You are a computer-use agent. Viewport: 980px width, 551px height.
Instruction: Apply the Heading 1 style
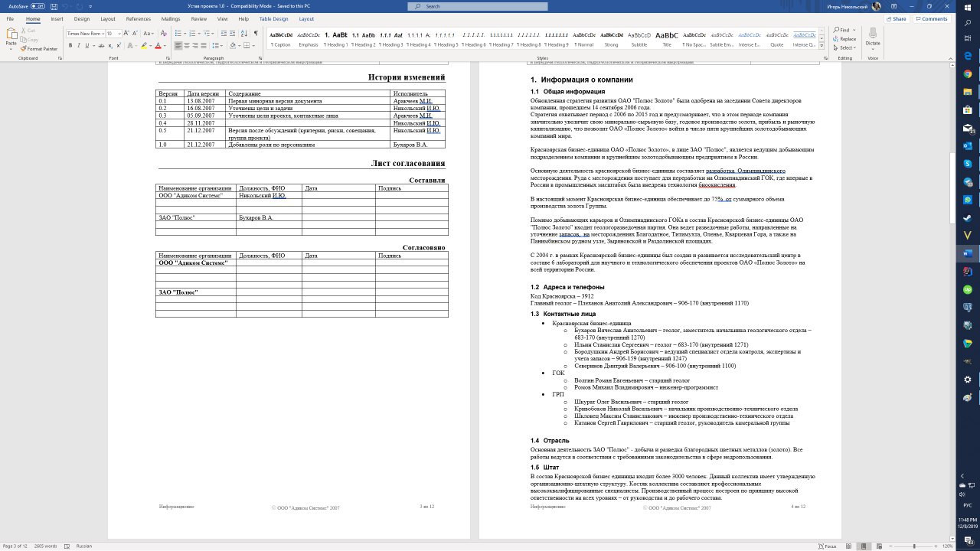pyautogui.click(x=336, y=39)
